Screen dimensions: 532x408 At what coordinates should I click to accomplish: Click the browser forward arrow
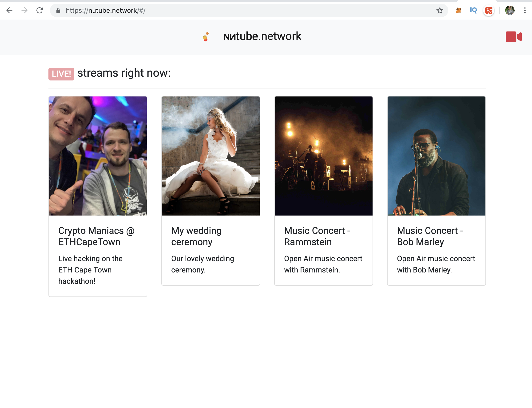24,10
